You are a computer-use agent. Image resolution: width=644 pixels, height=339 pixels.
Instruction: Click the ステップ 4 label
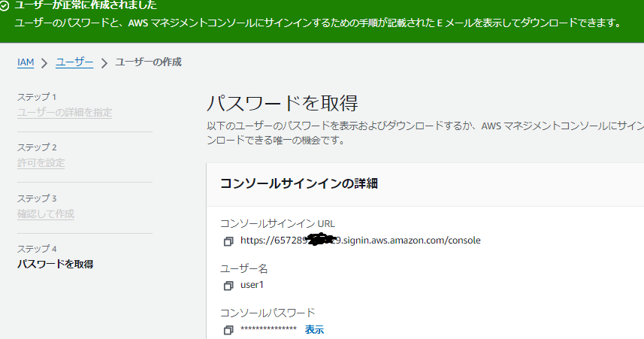point(37,249)
